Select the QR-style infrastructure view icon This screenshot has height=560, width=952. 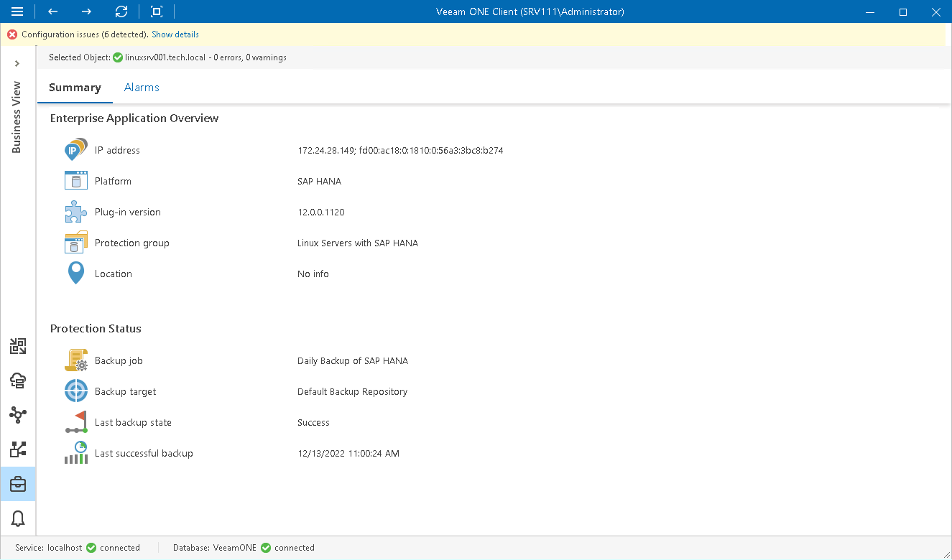click(x=17, y=345)
